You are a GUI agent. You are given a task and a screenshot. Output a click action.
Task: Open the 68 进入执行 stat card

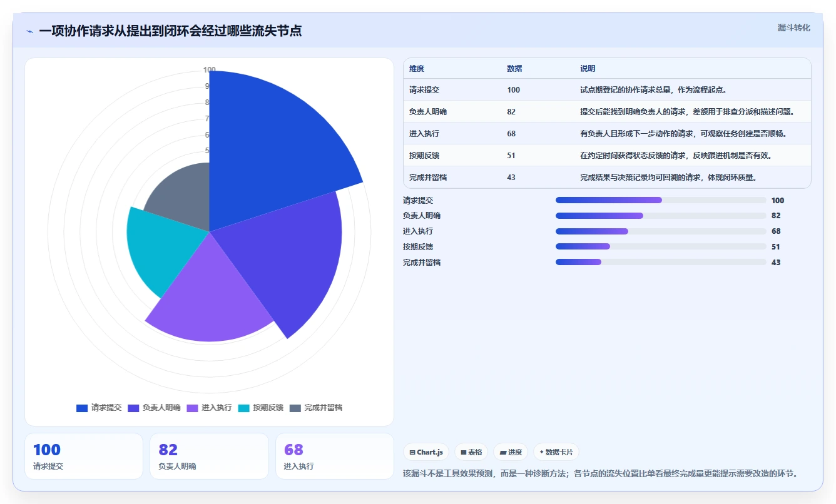click(x=335, y=456)
